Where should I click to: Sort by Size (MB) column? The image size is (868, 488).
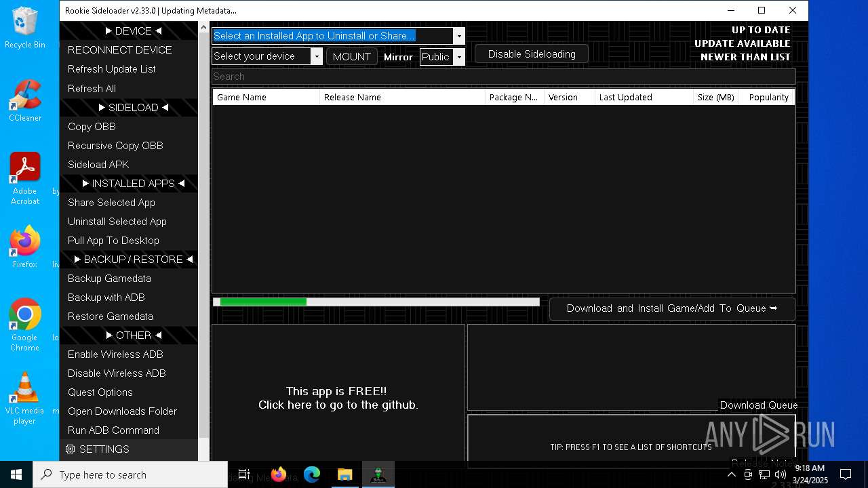pos(716,97)
